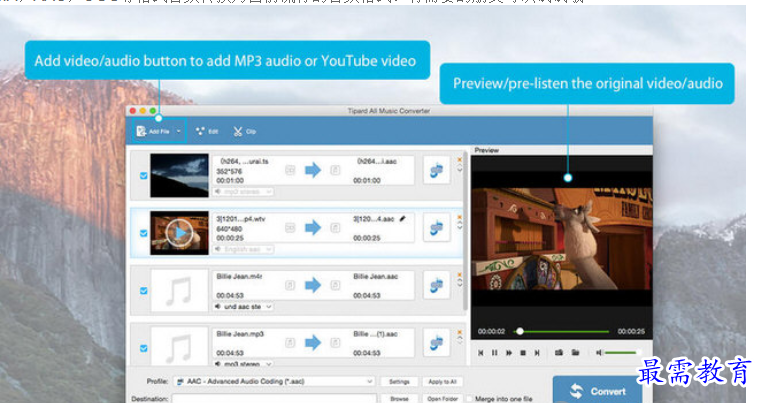Mute the preview volume speaker icon
The image size is (760, 403).
click(599, 353)
